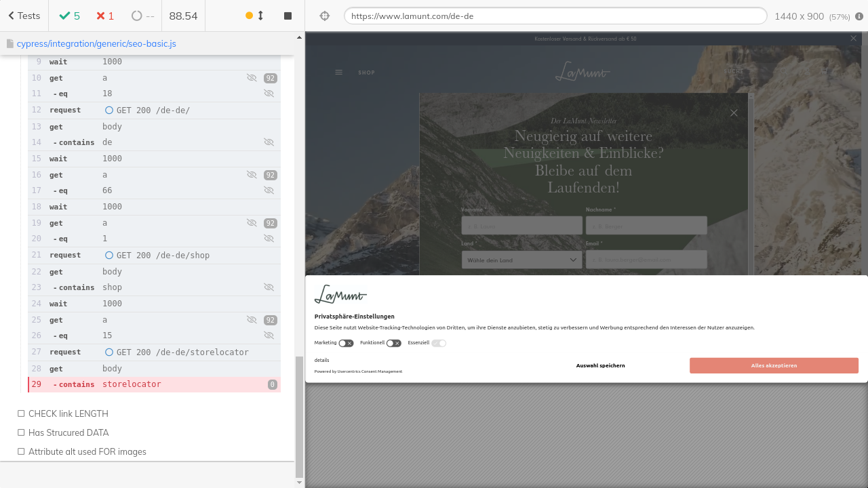Click the eye-slash icon on command 10
Image resolution: width=868 pixels, height=488 pixels.
click(x=252, y=78)
